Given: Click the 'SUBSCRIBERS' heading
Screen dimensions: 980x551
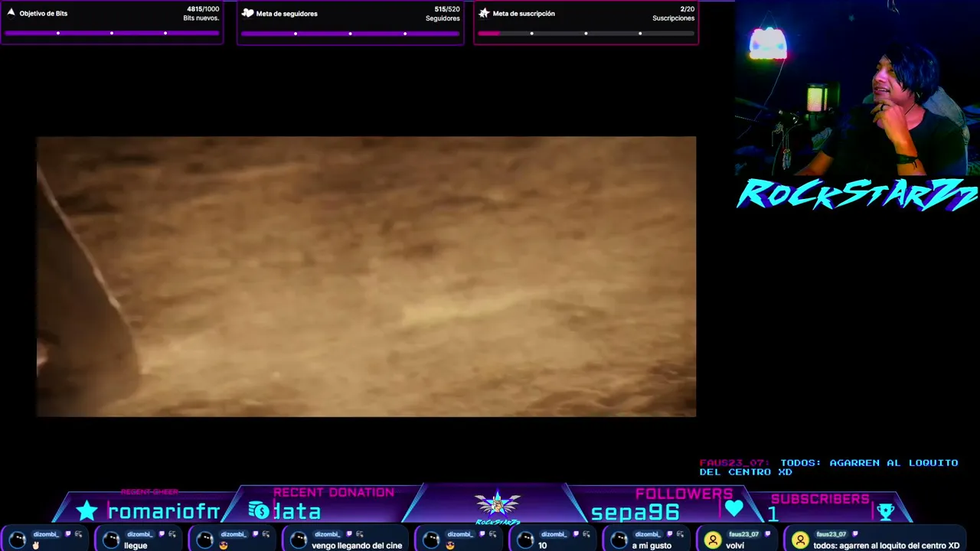Looking at the screenshot, I should coord(820,499).
